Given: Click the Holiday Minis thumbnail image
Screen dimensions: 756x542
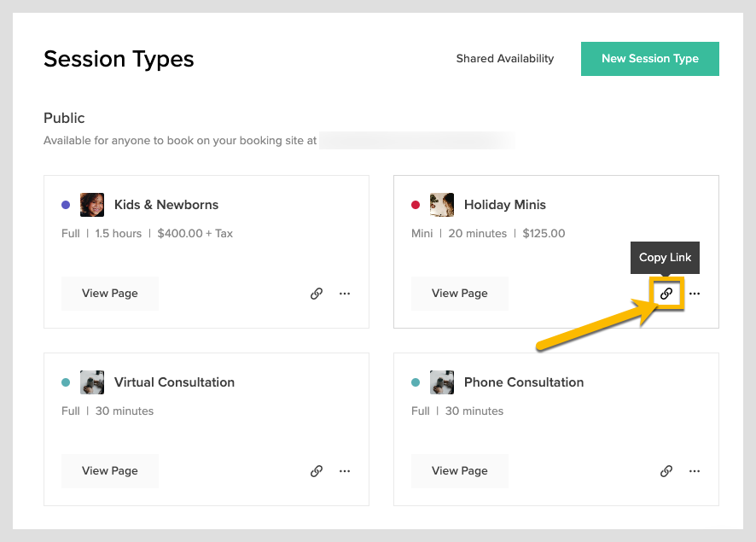Looking at the screenshot, I should coord(442,205).
